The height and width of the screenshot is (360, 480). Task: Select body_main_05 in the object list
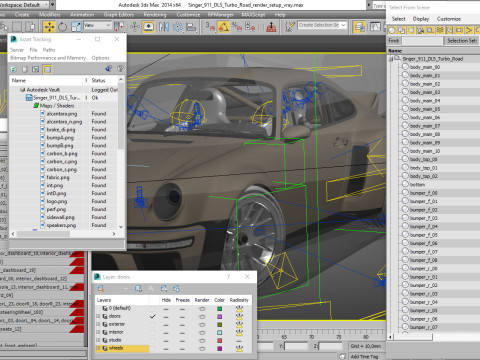(425, 109)
